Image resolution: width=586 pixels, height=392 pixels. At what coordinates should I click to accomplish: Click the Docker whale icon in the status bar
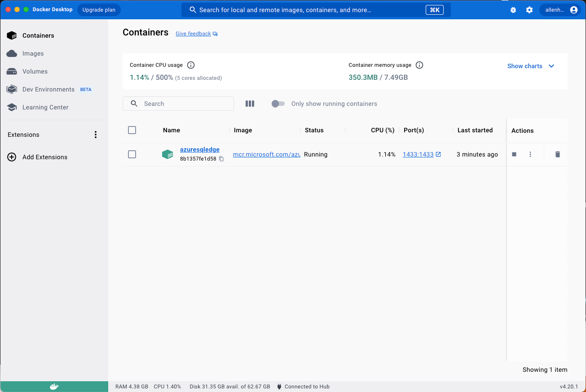[54, 387]
